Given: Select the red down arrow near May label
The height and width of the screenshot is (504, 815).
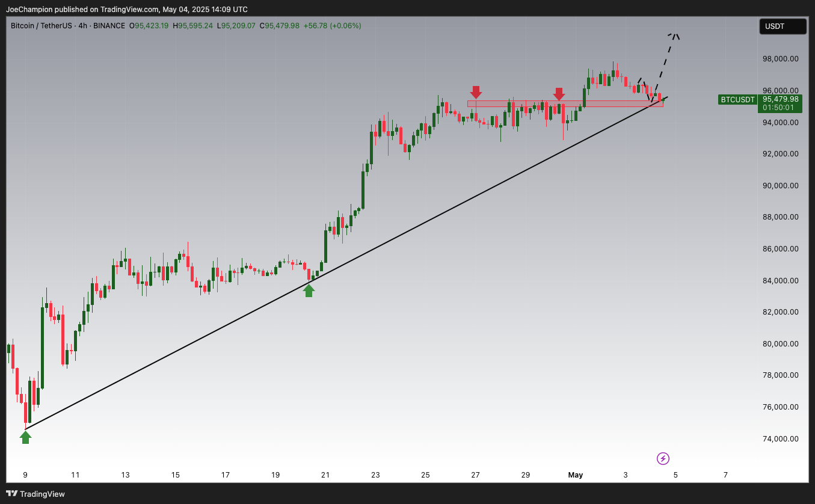Looking at the screenshot, I should coord(559,94).
